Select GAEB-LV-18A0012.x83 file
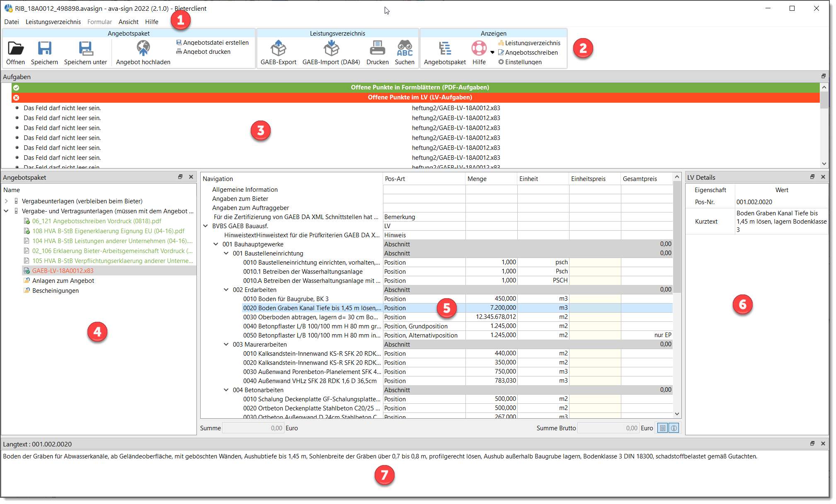This screenshot has width=836, height=504. tap(63, 271)
